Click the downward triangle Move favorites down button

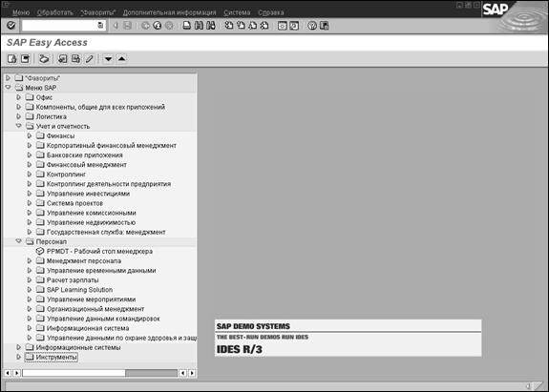point(108,59)
